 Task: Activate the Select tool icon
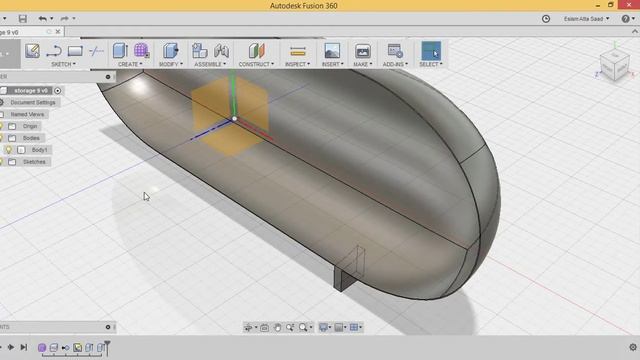431,51
